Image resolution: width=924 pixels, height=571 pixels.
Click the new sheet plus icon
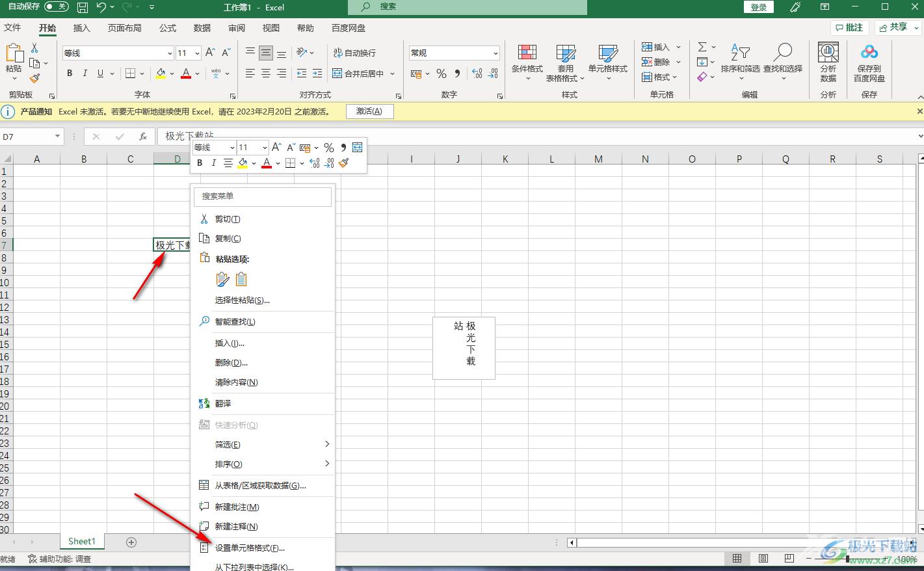coord(131,542)
